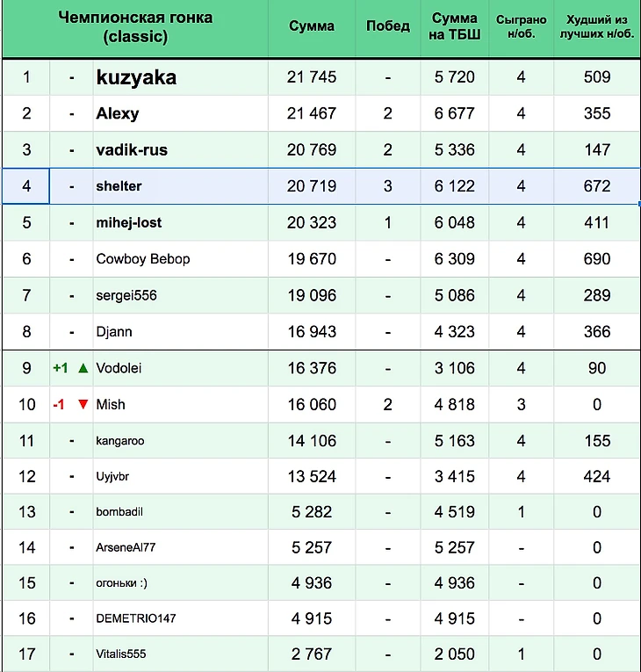Click the Сумма column header
This screenshot has height=672, width=641.
(x=312, y=26)
